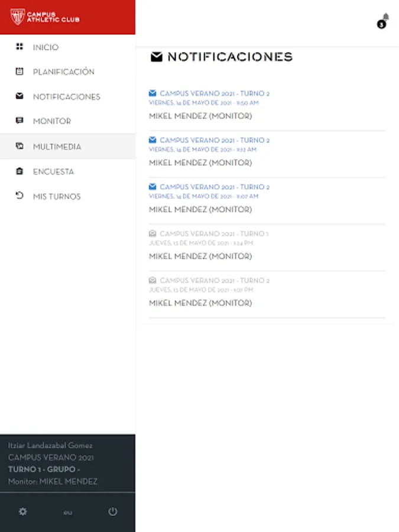Open the Notificaciones menu item
This screenshot has height=532, width=399.
point(68,97)
